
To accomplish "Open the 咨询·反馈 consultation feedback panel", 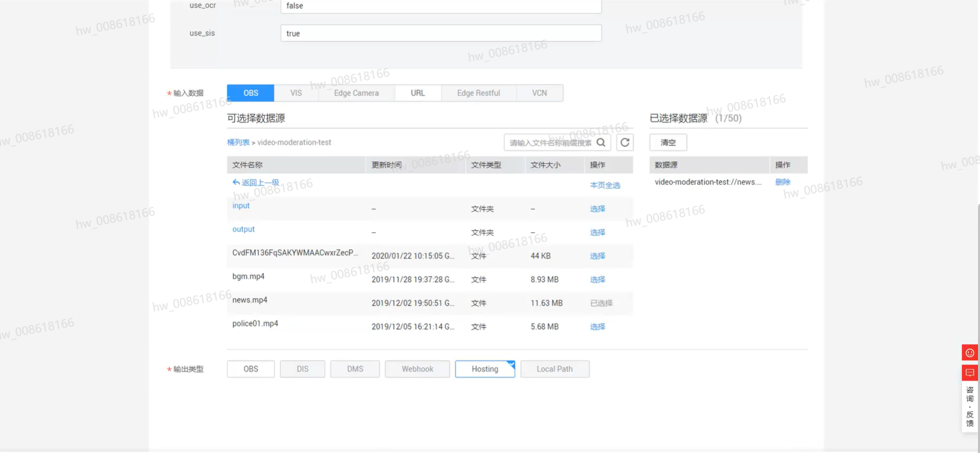I will point(970,407).
